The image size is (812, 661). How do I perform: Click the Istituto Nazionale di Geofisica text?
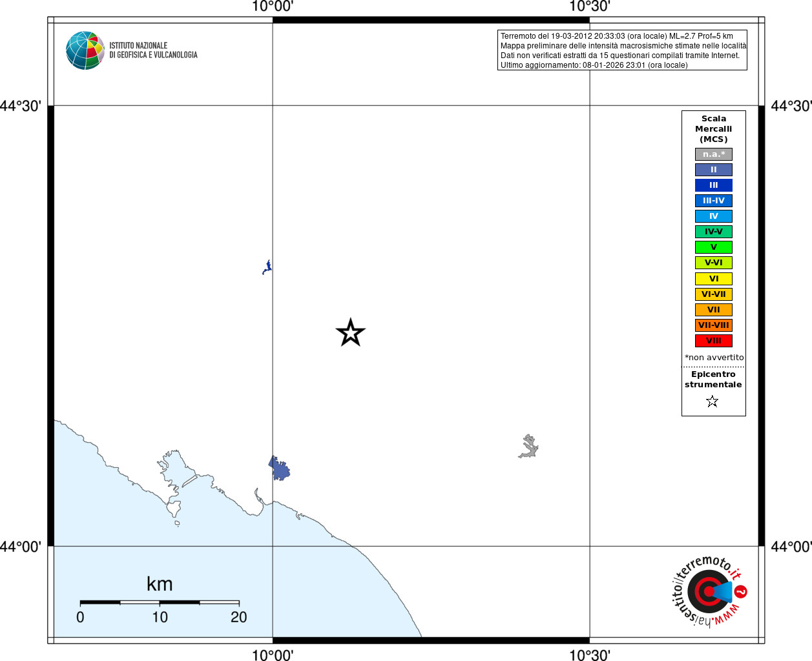(153, 50)
